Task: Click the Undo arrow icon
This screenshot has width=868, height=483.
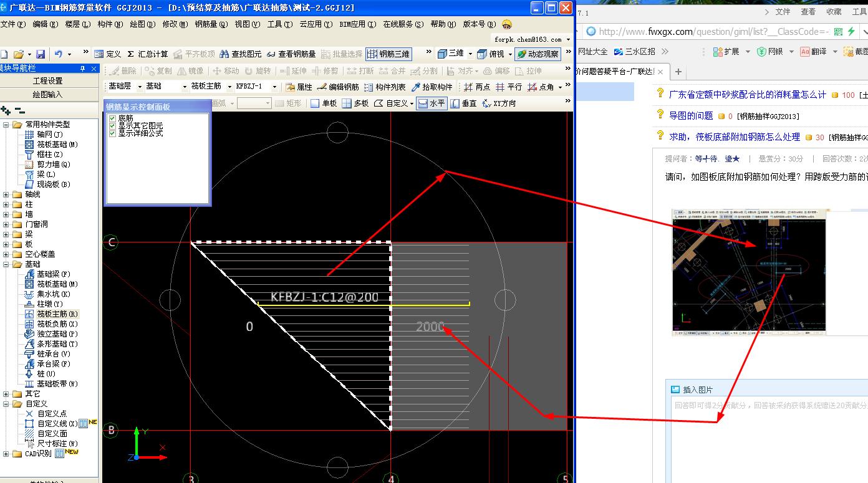Action: 58,54
